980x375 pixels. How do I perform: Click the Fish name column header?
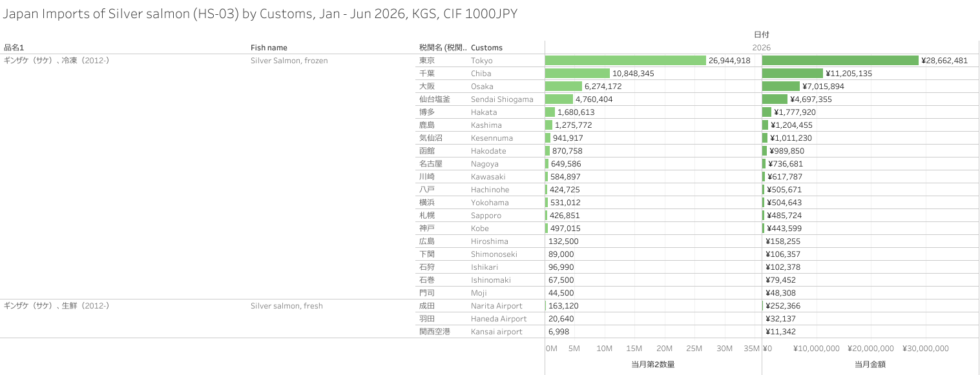point(269,48)
